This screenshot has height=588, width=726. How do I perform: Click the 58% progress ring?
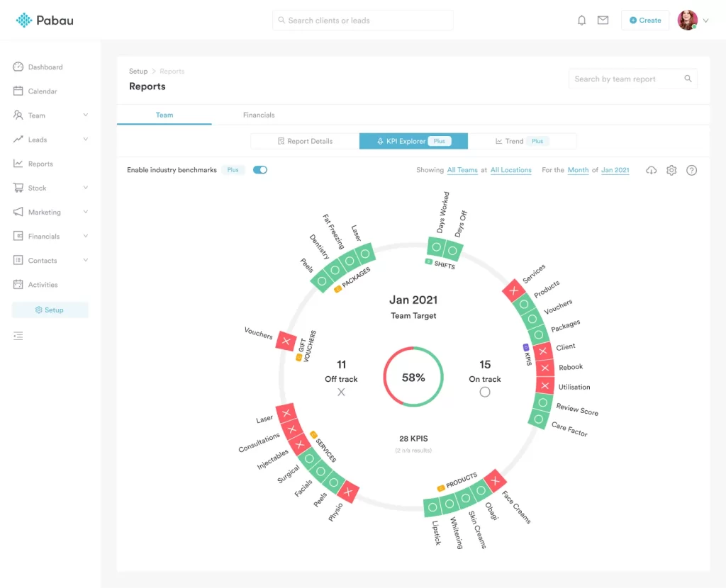413,378
